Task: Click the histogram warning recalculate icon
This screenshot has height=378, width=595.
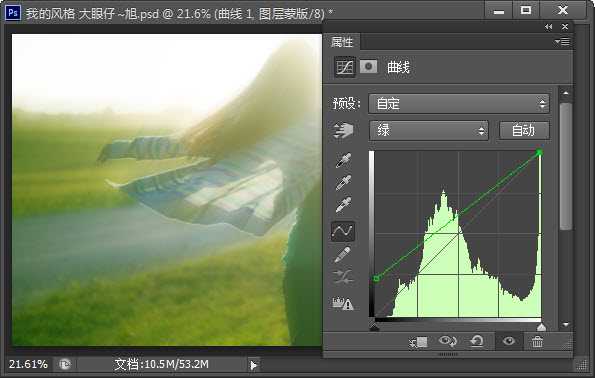Action: (x=343, y=304)
